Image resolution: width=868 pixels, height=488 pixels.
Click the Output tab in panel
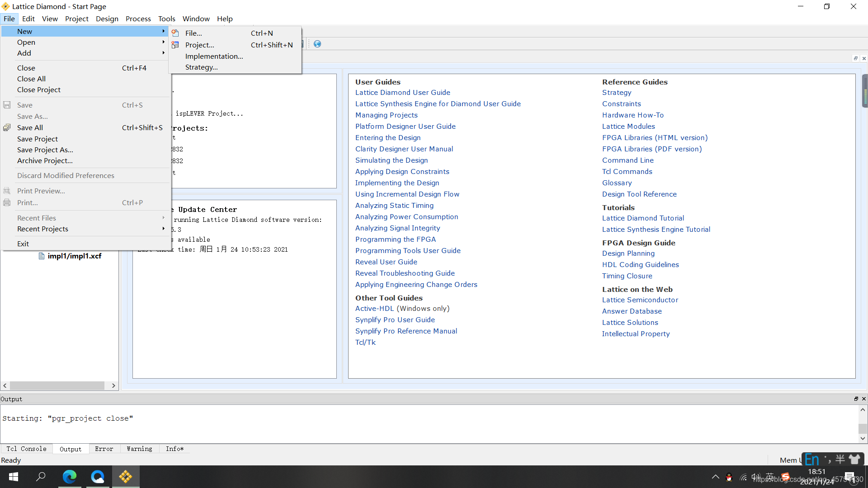[70, 449]
